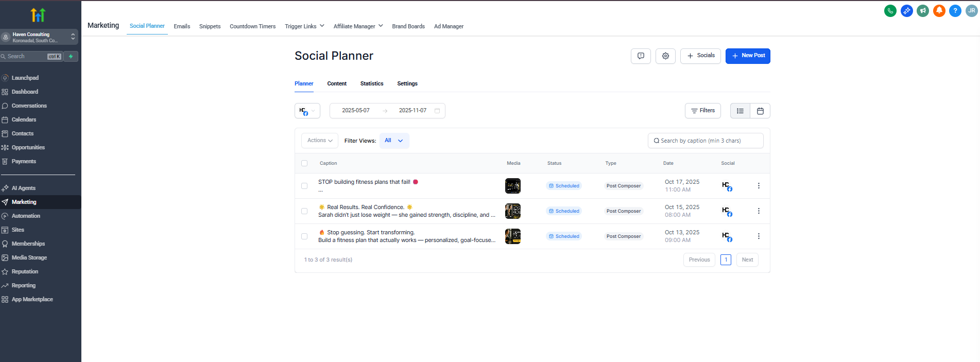Open the Emails tab in Marketing
Viewport: 980px width, 362px height.
[x=182, y=26]
